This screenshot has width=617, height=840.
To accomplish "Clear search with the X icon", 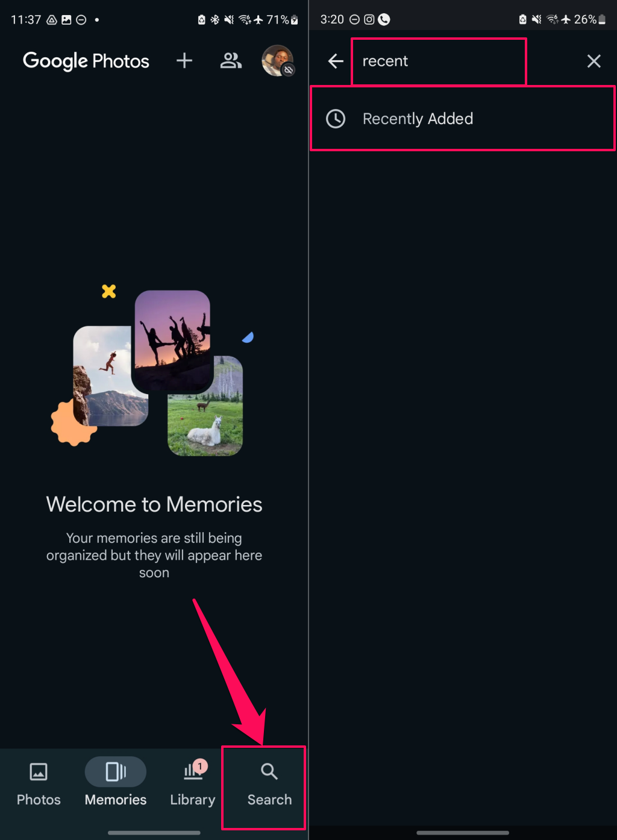I will (594, 61).
